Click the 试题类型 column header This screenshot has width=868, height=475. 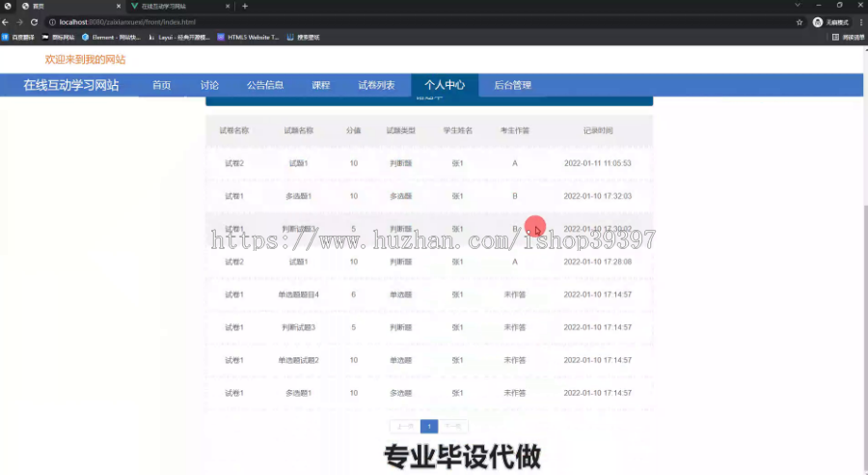click(x=401, y=130)
